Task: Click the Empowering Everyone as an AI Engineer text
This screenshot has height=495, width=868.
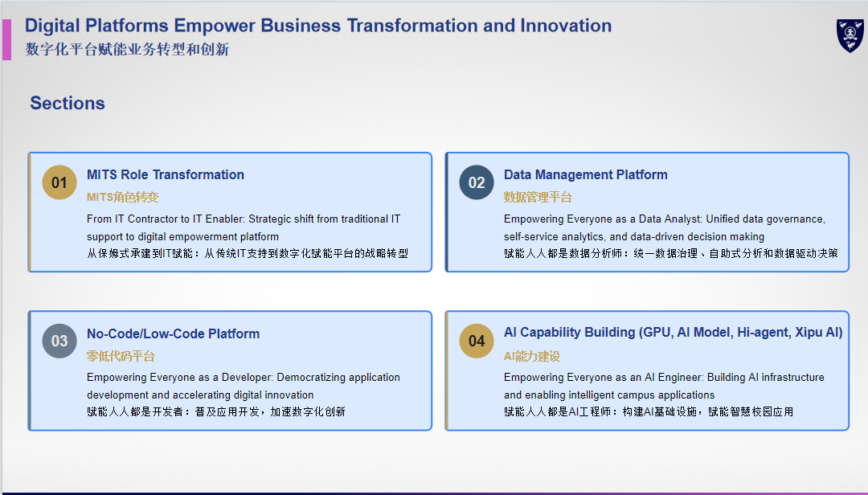Action: [x=664, y=386]
